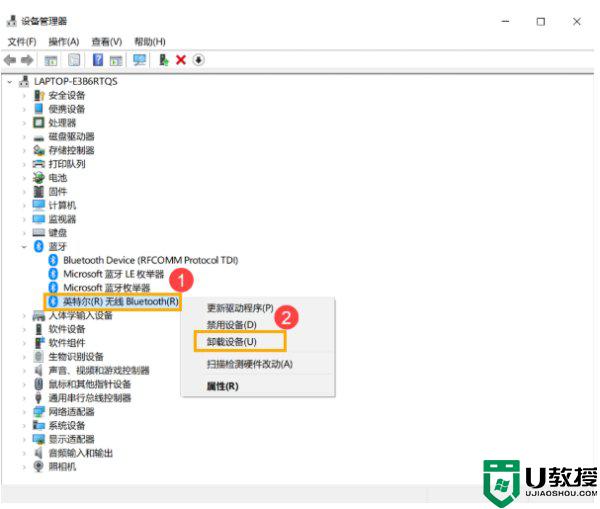Choose 扫描检测硬件改动(A) from context menu
The image size is (600, 509).
coord(249,364)
